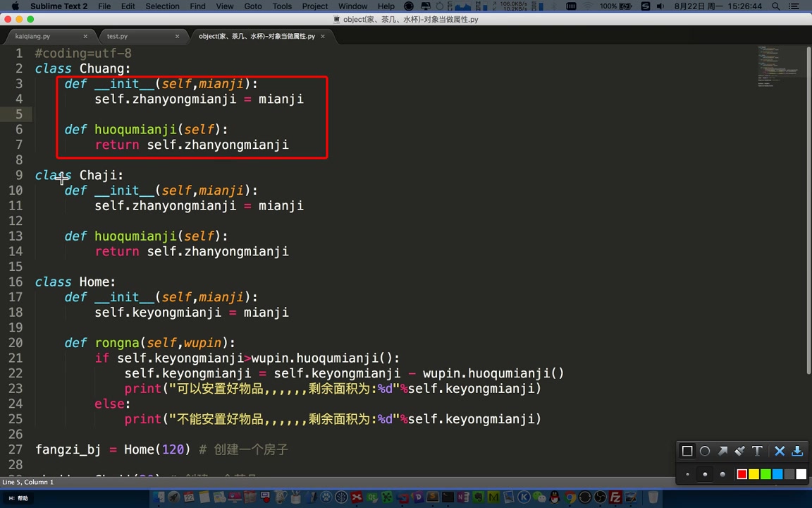Select the rectangle annotation tool
Image resolution: width=812 pixels, height=508 pixels.
tap(687, 451)
